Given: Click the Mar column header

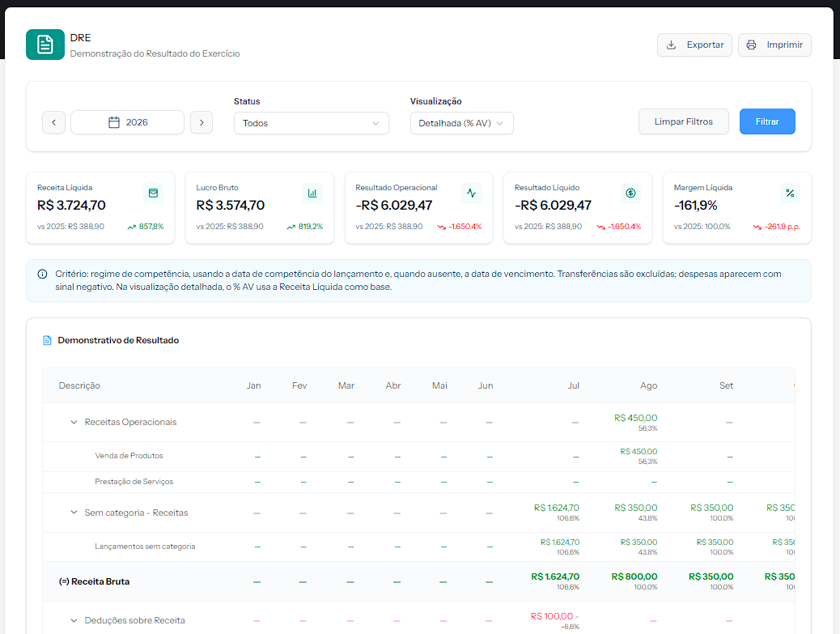Looking at the screenshot, I should tap(346, 386).
